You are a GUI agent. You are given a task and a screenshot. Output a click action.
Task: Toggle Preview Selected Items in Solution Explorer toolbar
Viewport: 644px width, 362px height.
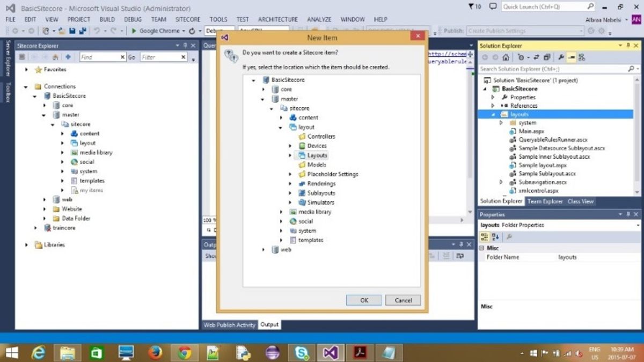tap(572, 57)
